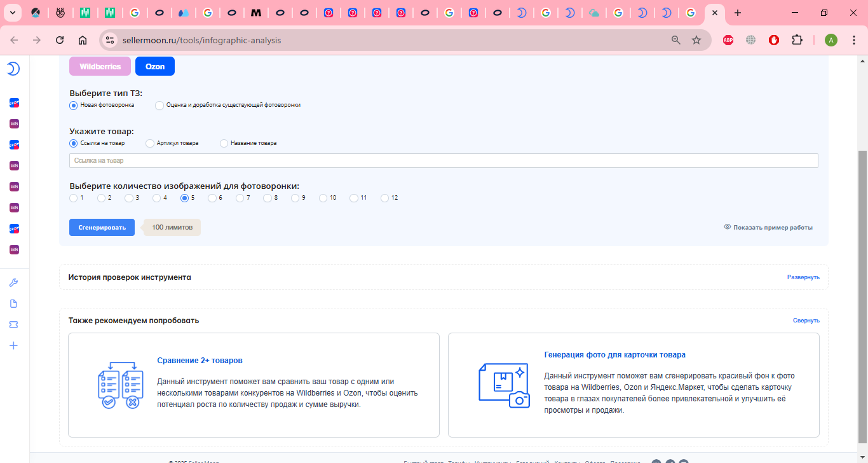Screen dimensions: 868x463
Task: Open Показать пример работы link
Action: pyautogui.click(x=773, y=227)
